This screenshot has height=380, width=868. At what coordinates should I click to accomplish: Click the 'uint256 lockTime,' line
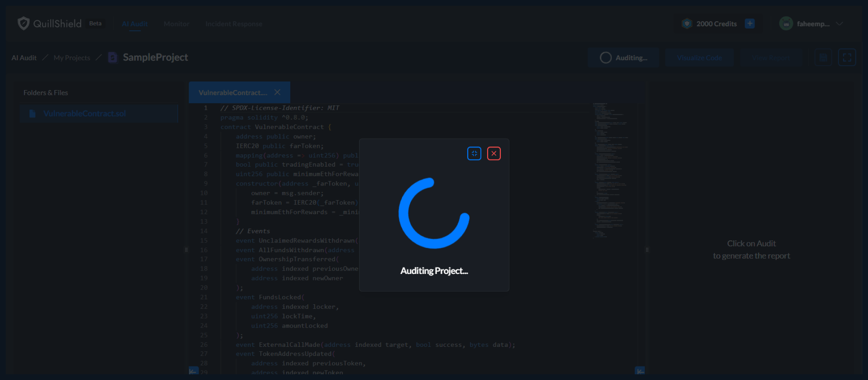tap(283, 316)
